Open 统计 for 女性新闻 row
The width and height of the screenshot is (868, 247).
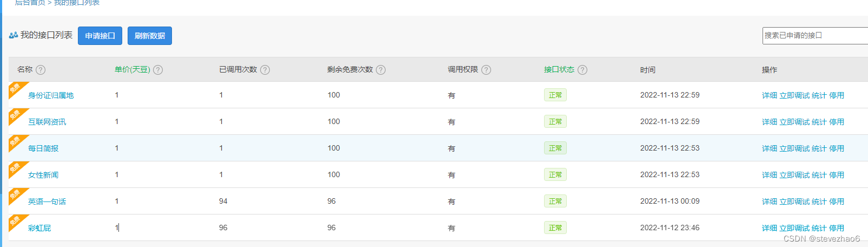819,175
